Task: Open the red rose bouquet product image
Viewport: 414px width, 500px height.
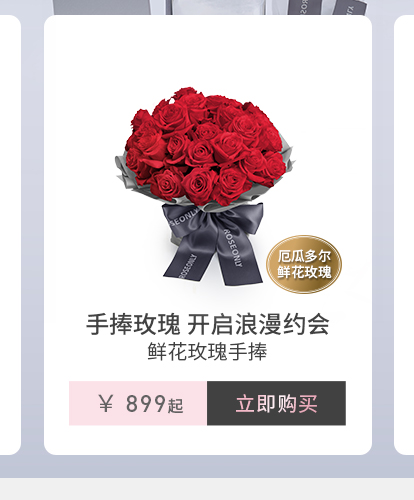Action: pos(205,187)
